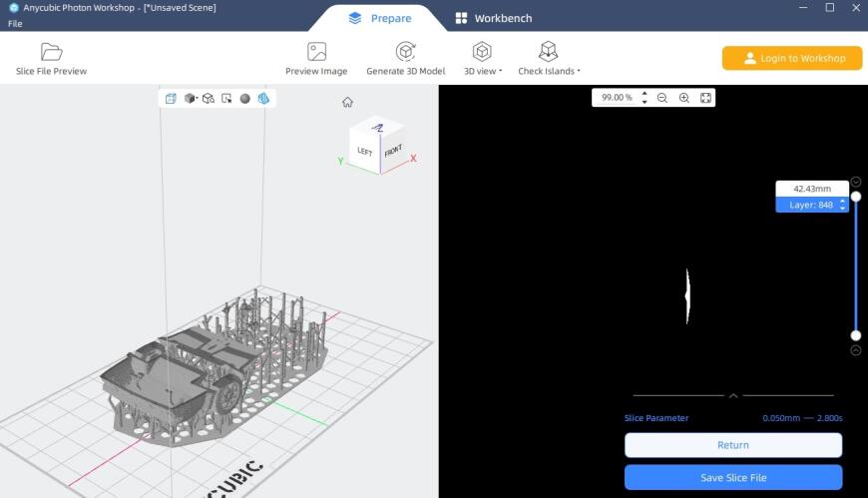Step layer number down with arrow
The height and width of the screenshot is (498, 868).
click(842, 209)
